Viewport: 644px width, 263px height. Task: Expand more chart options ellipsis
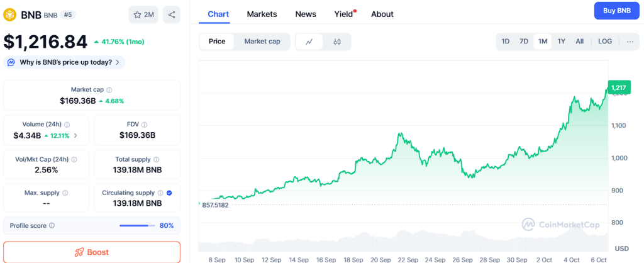(630, 42)
